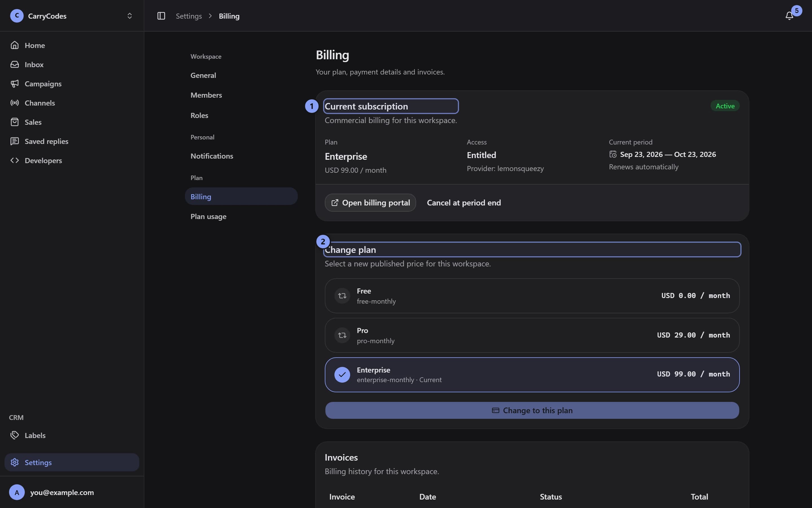Screen dimensions: 812x508
Task: Click the Settings gear icon
Action: (14, 462)
